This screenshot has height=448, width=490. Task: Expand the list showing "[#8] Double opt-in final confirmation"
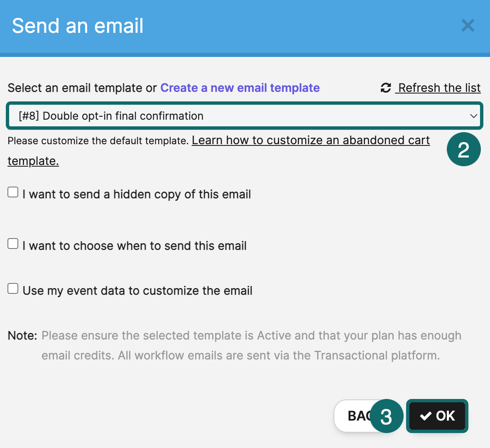pyautogui.click(x=245, y=116)
